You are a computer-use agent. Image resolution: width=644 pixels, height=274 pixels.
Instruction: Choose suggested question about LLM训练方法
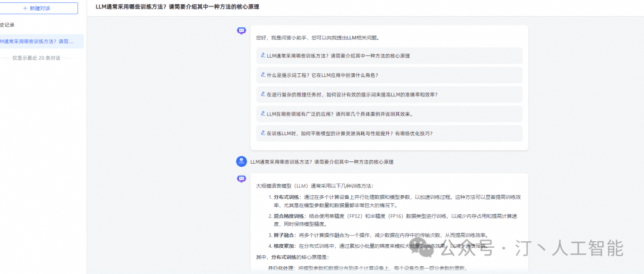(389, 56)
